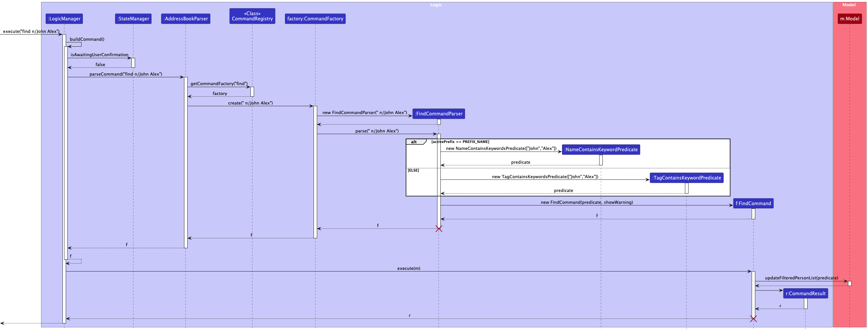This screenshot has width=868, height=331.
Task: Select the create(" n/John Alex") message label
Action: click(250, 103)
